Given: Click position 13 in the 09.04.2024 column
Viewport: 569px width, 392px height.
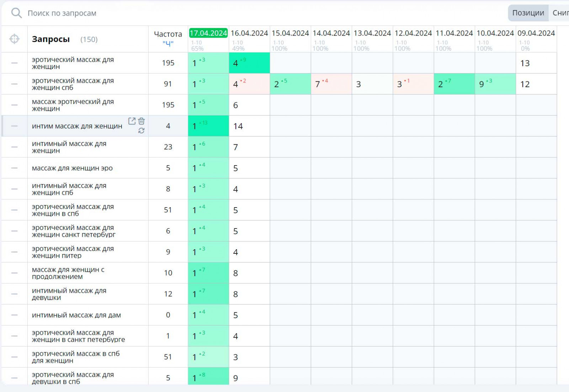Looking at the screenshot, I should (x=525, y=63).
